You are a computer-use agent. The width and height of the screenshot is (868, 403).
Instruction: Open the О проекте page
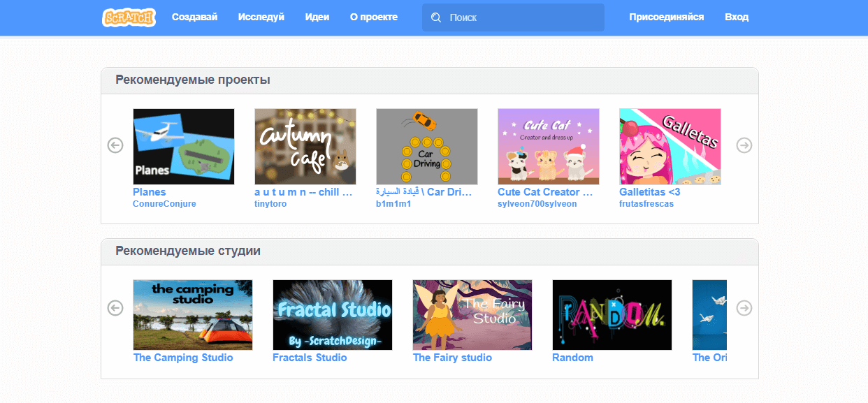point(373,17)
